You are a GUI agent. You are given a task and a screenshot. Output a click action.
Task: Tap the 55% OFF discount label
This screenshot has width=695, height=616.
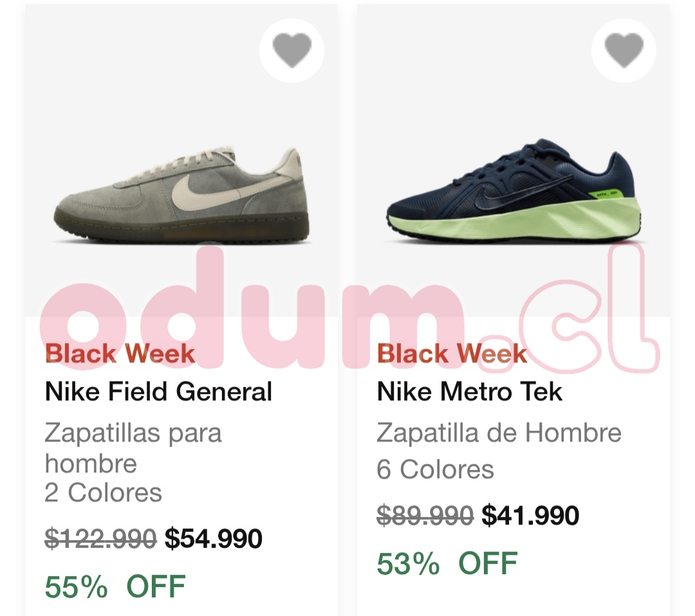[x=115, y=586]
